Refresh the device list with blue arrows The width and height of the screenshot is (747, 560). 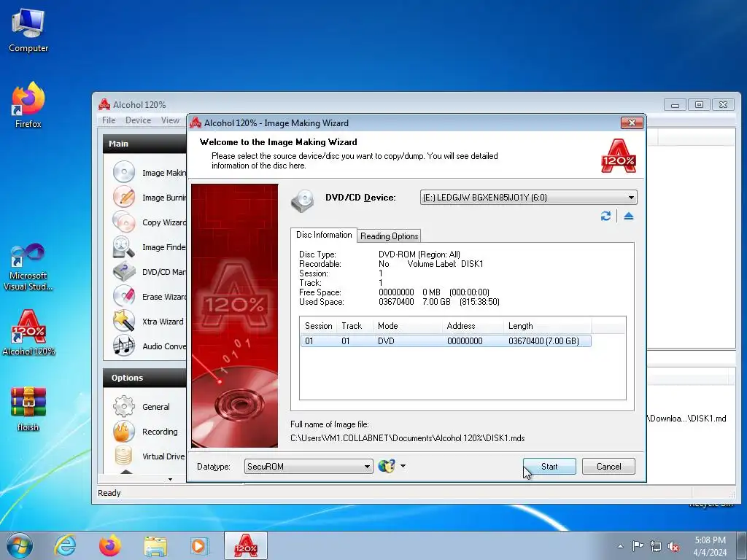605,216
